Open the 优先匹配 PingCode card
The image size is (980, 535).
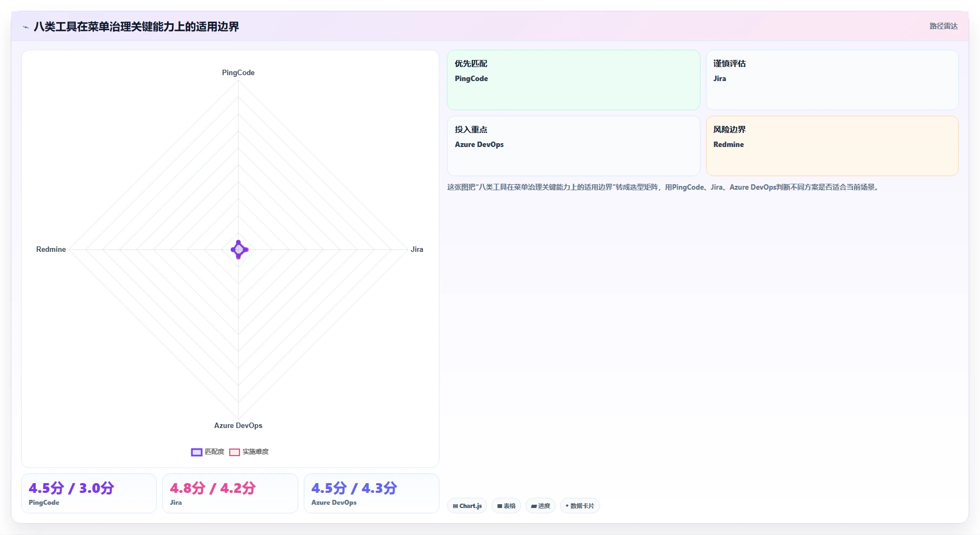click(574, 80)
